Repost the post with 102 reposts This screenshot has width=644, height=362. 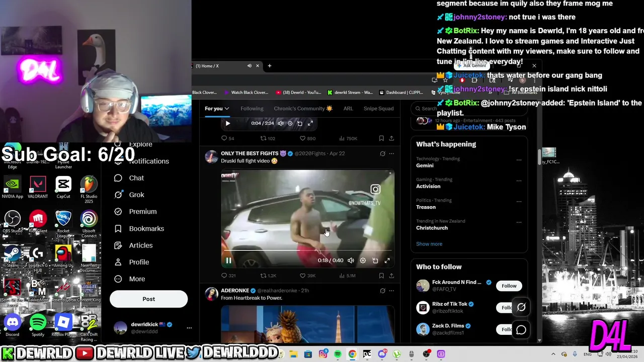click(267, 138)
